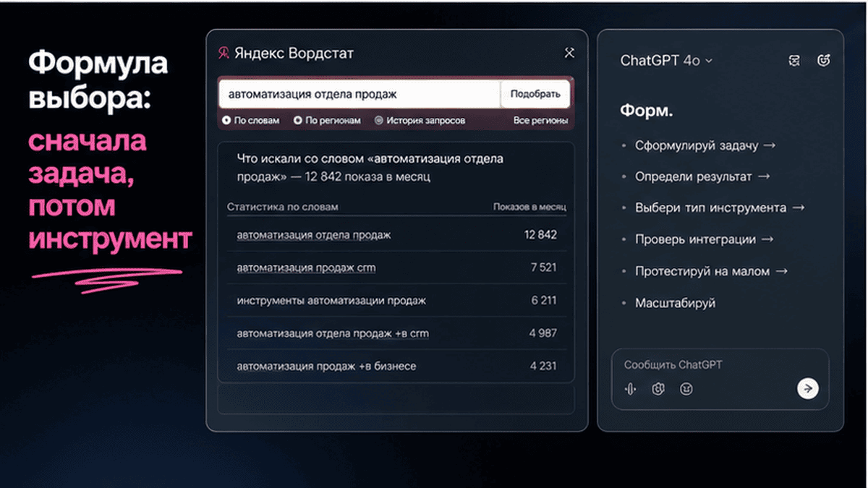Click the value 12 842 in the table
868x488 pixels.
click(x=540, y=235)
